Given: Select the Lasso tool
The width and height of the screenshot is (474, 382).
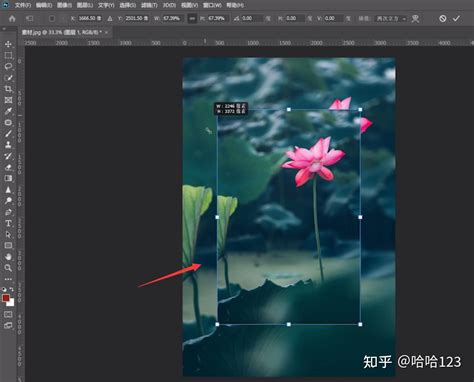Looking at the screenshot, I should pyautogui.click(x=8, y=66).
